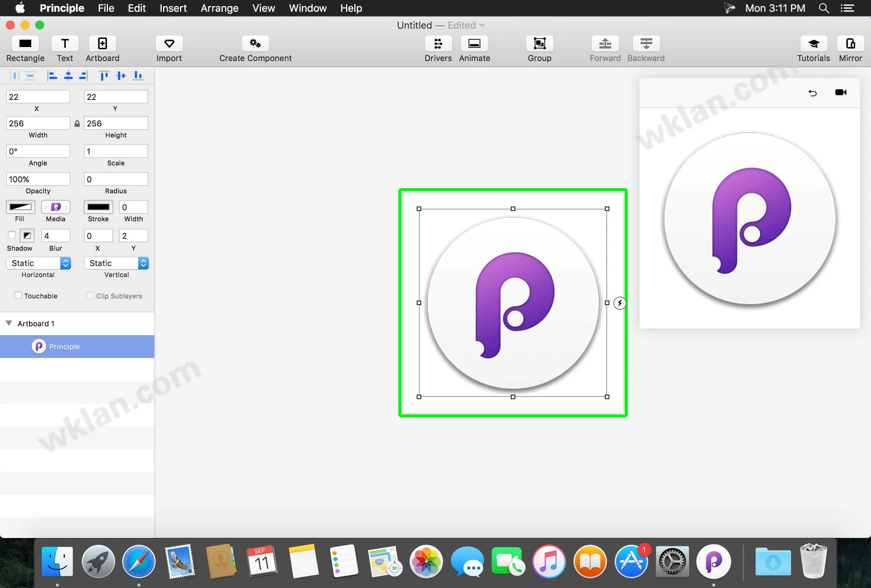Collapse the Artboard 1 disclosure triangle
The image size is (871, 588).
pos(9,323)
